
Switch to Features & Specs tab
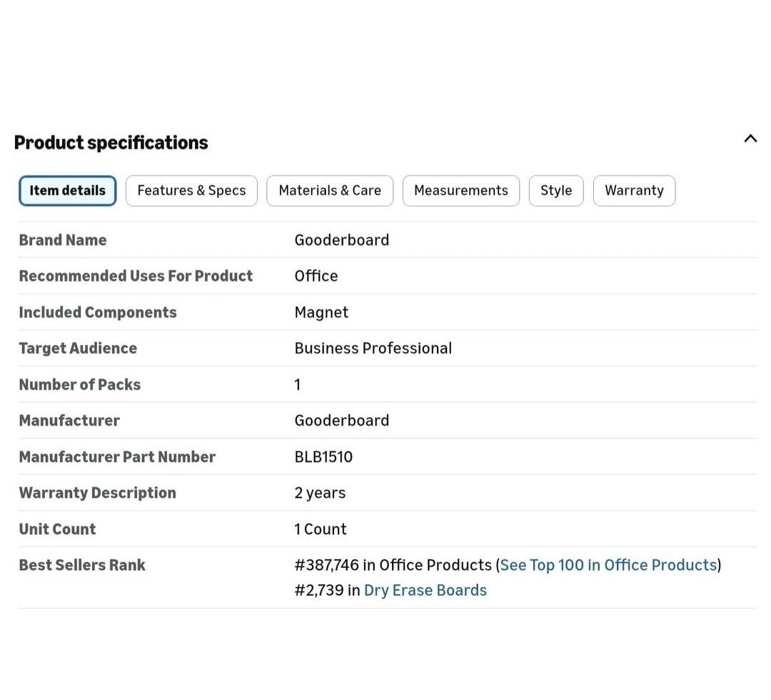[191, 191]
